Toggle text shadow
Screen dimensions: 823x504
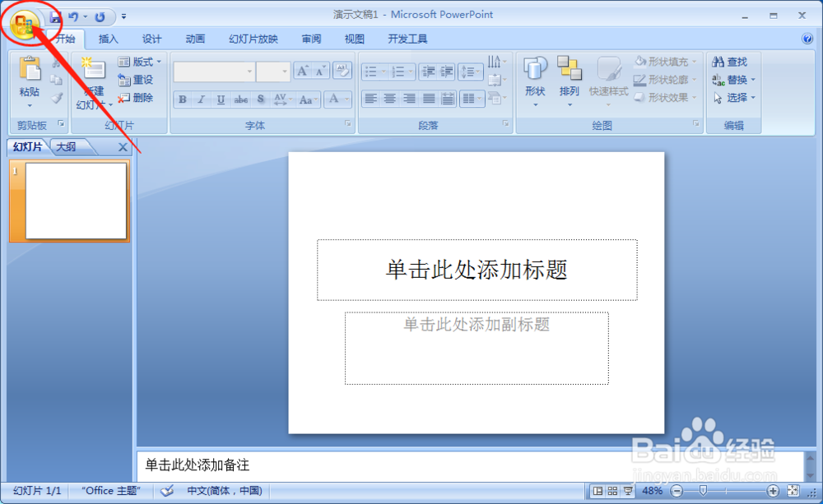coord(260,99)
